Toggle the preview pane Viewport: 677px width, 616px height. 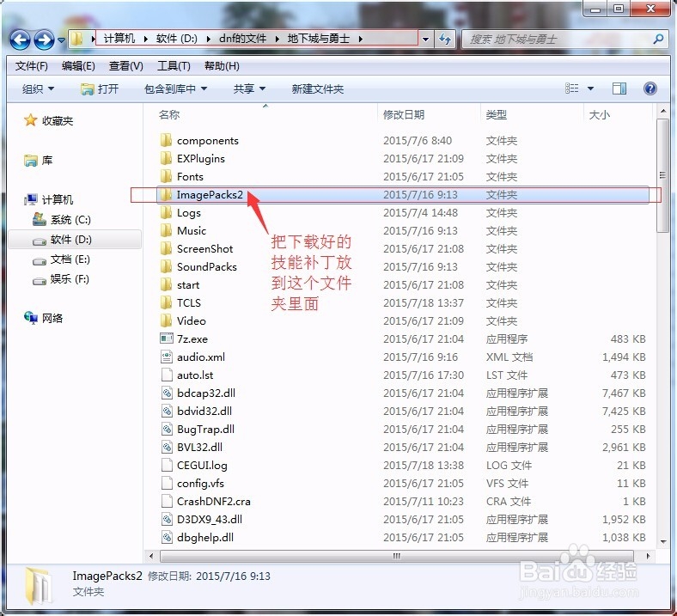pyautogui.click(x=619, y=88)
